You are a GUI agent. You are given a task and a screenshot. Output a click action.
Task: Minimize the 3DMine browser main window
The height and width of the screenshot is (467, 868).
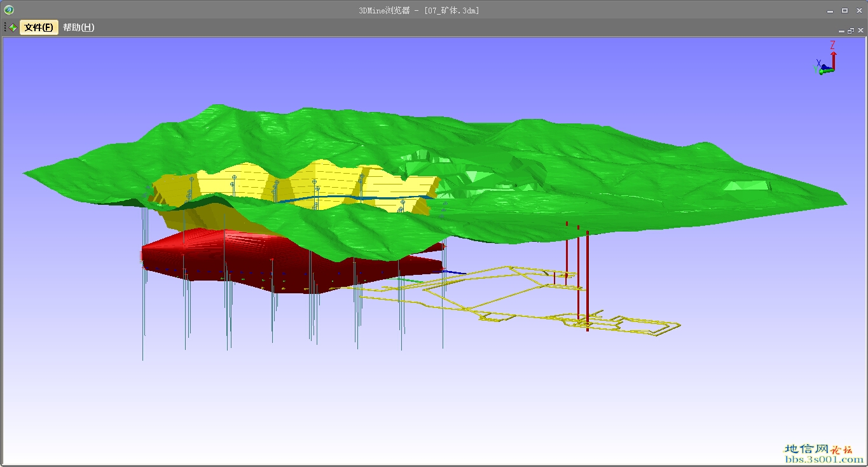tap(830, 10)
